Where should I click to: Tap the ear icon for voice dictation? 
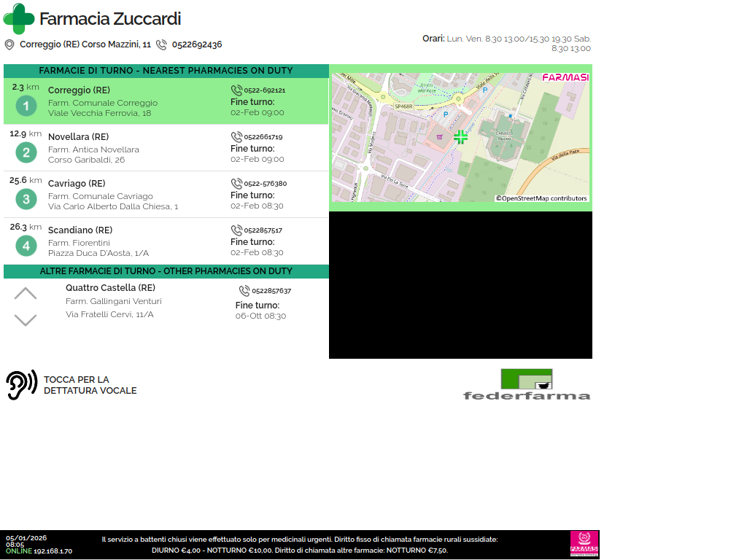click(21, 385)
